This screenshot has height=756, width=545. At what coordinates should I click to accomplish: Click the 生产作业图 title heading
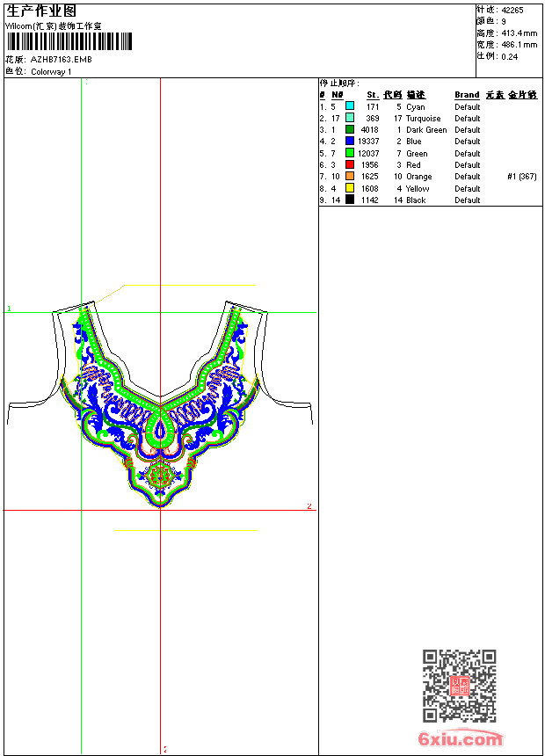pos(41,11)
